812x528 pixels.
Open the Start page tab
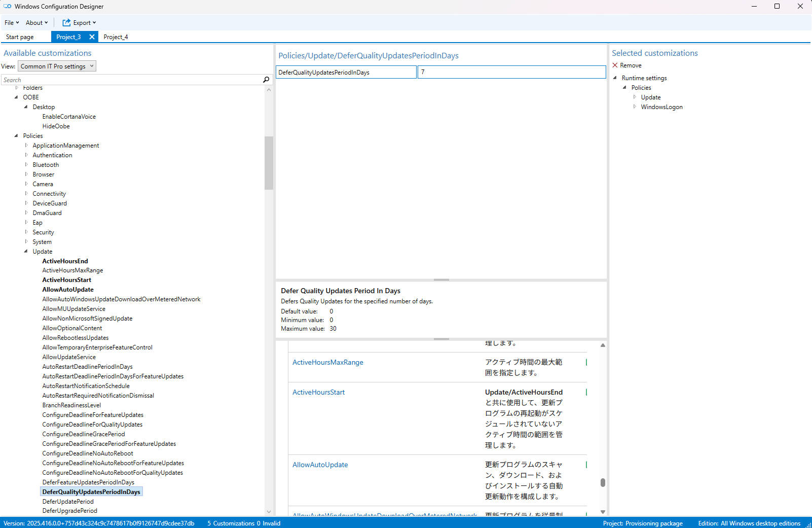[x=20, y=37]
